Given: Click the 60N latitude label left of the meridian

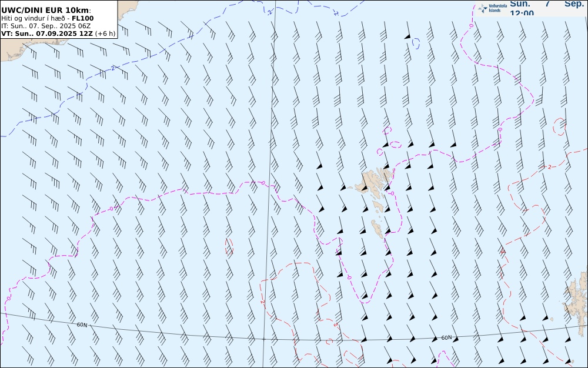Looking at the screenshot, I should click(82, 325).
